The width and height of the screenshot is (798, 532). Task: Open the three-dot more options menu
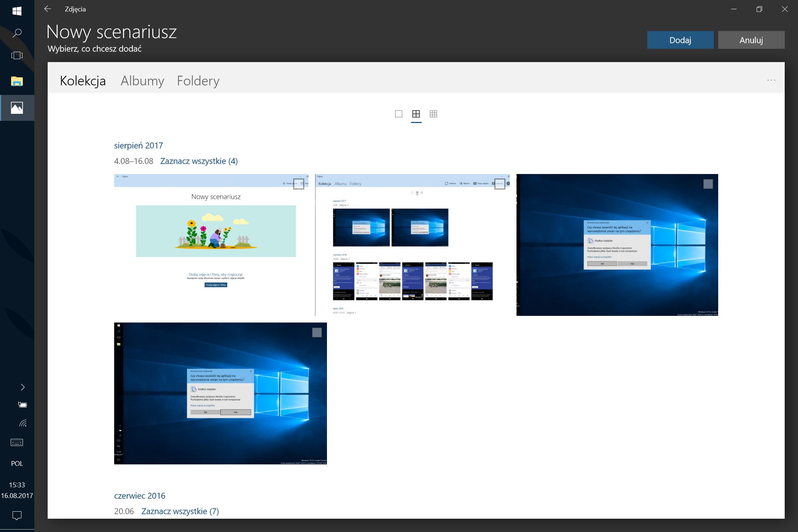pyautogui.click(x=771, y=80)
